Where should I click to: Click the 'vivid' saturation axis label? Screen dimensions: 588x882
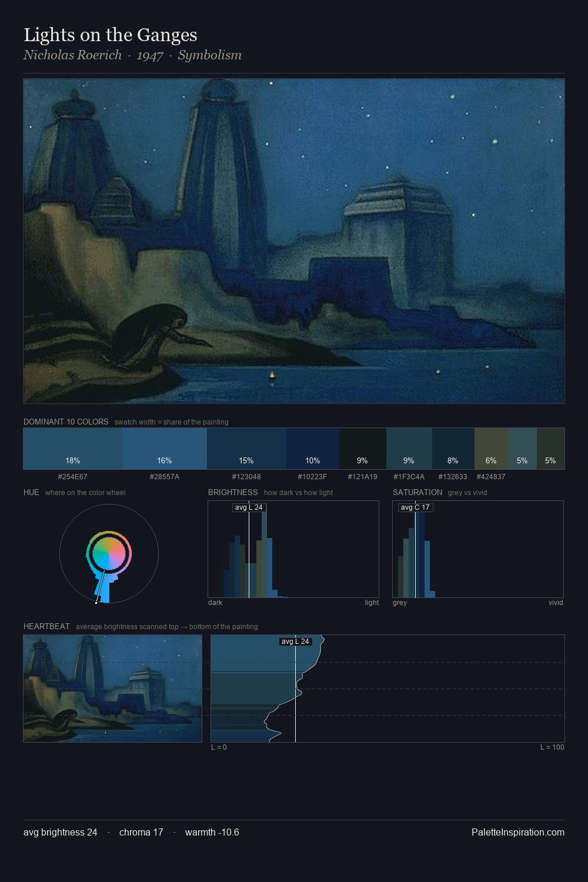tap(556, 603)
